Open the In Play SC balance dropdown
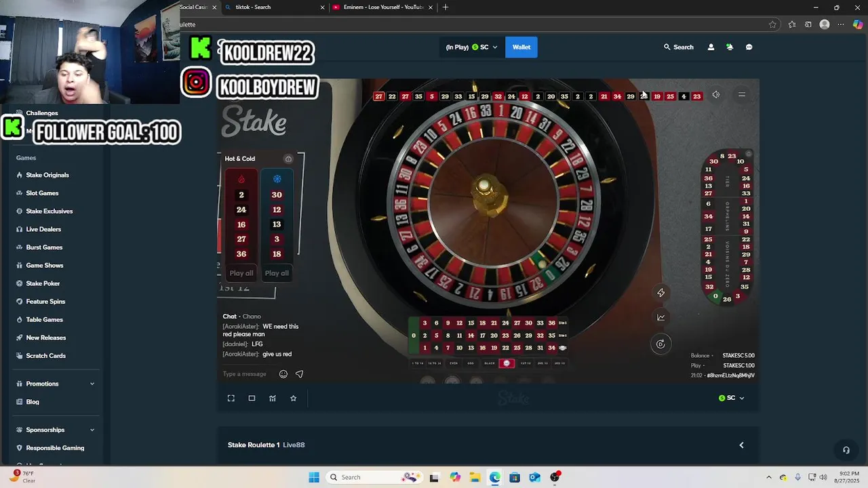This screenshot has height=488, width=868. tap(471, 47)
